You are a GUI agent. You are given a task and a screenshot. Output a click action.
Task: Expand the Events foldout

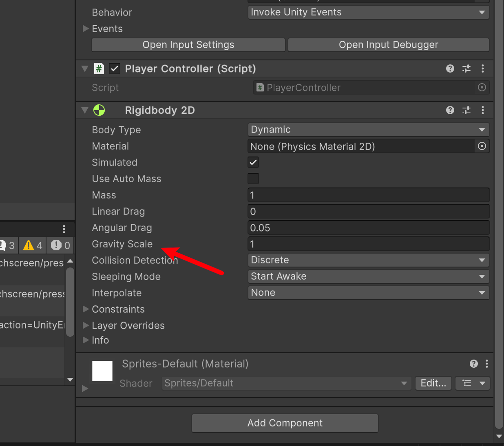click(86, 29)
